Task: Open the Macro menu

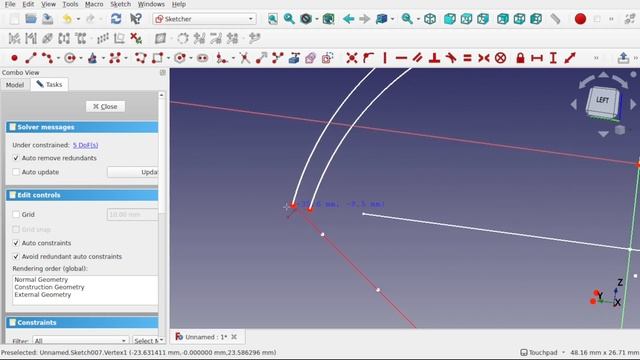Action: (94, 4)
